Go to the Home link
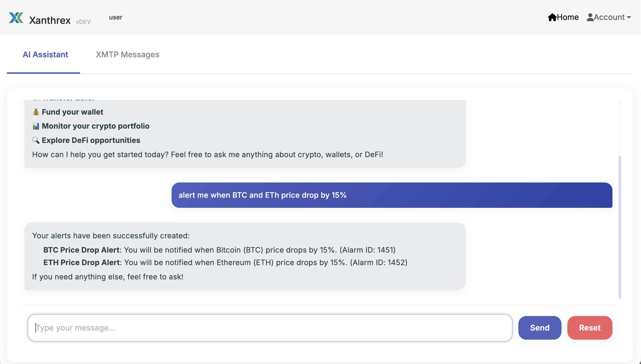The width and height of the screenshot is (641, 364). coord(563,17)
